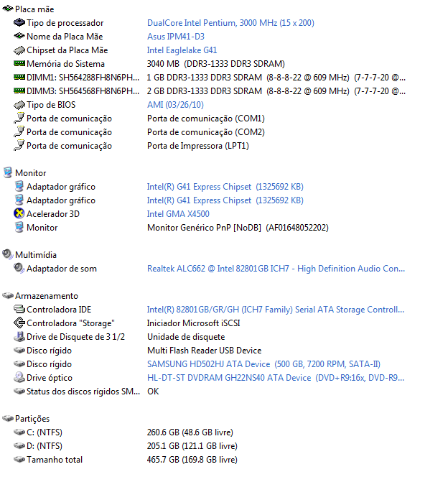
Task: Click the D: (NTFS) partition icon
Action: tap(19, 445)
